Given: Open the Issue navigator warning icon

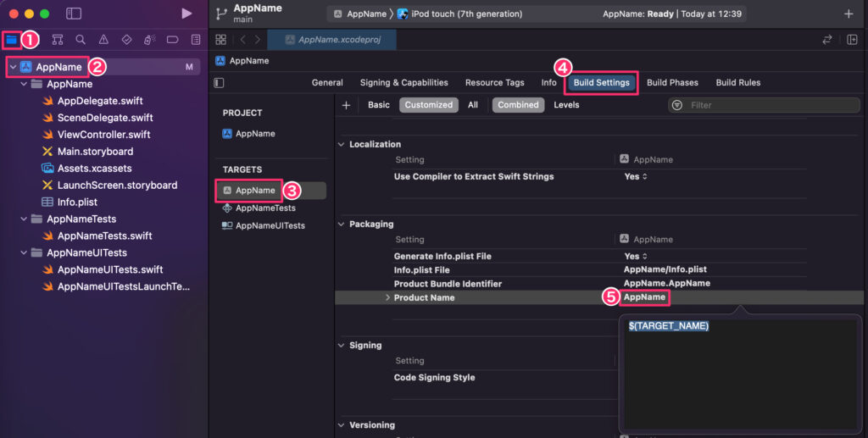Looking at the screenshot, I should pos(103,40).
